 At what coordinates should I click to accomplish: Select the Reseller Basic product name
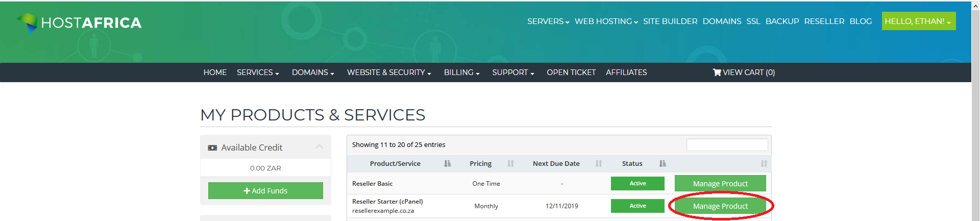coord(372,184)
